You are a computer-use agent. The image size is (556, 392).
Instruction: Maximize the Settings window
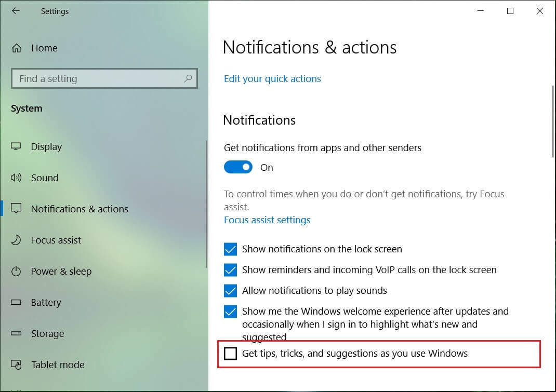click(x=510, y=11)
